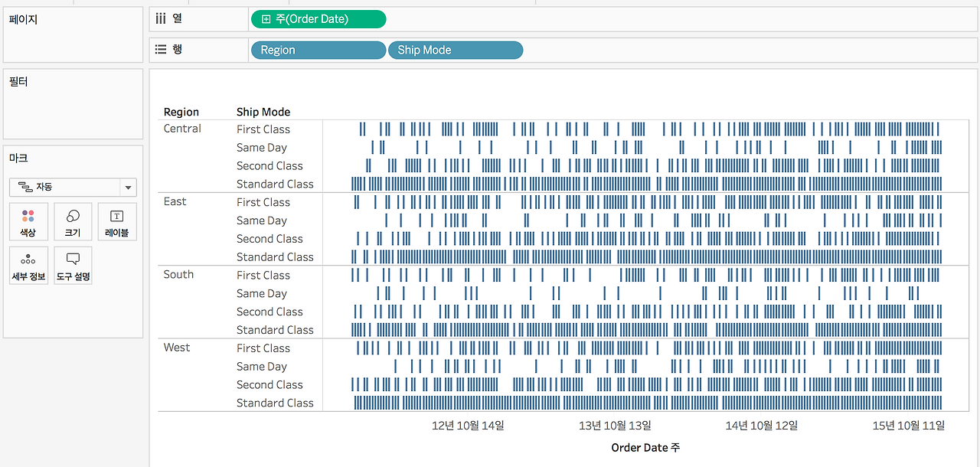Click Standard Class under Central region
This screenshot has width=980, height=467.
(275, 184)
